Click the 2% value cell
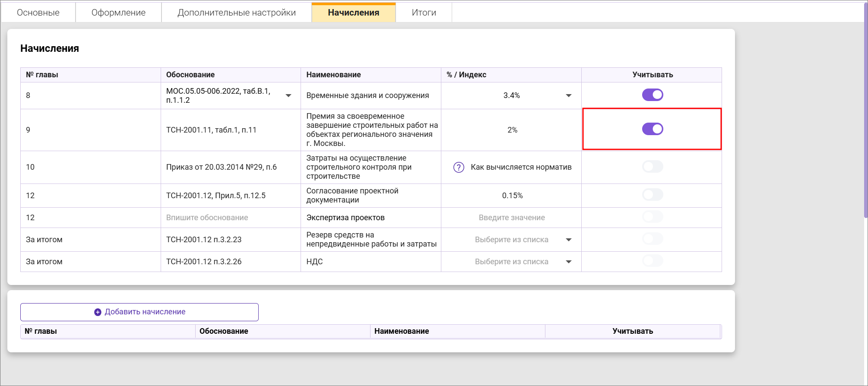This screenshot has height=386, width=868. (x=511, y=130)
